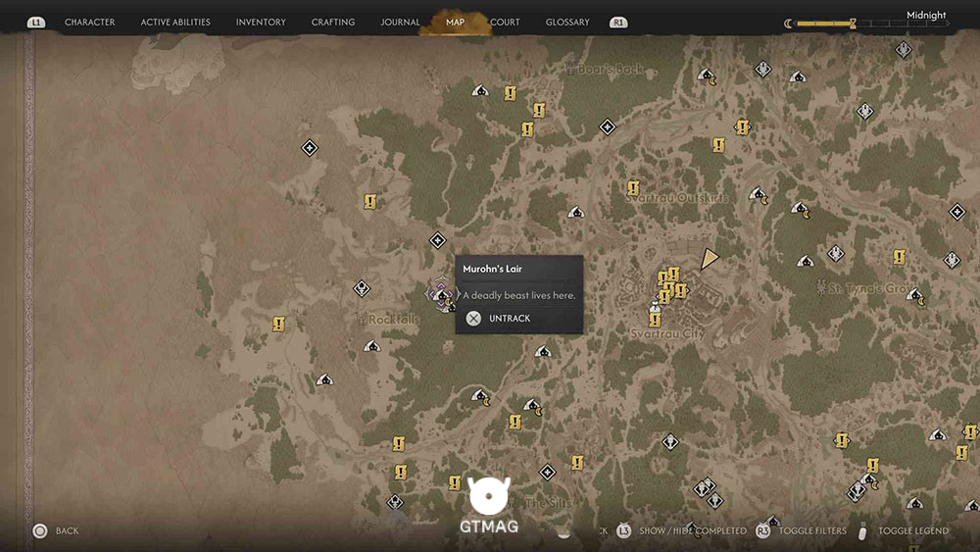Image resolution: width=980 pixels, height=552 pixels.
Task: Switch to the Inventory tab
Action: 261,22
